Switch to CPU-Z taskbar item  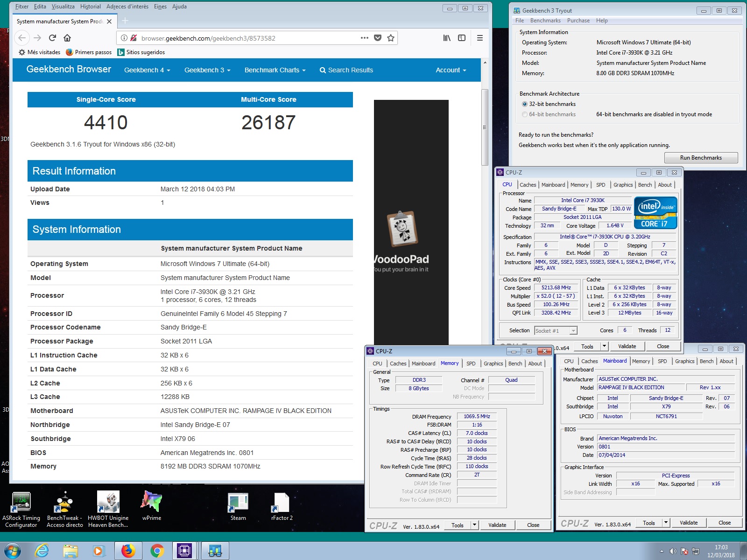185,551
